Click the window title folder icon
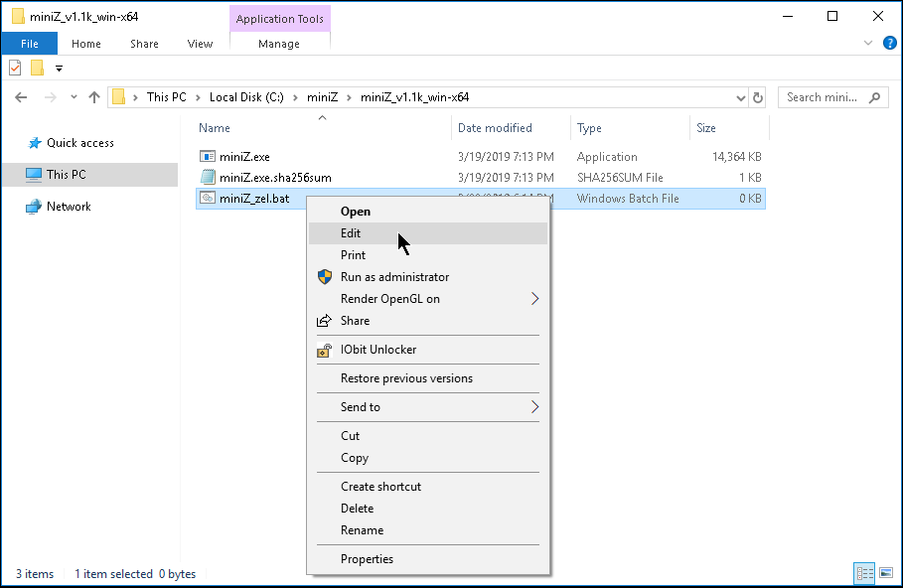This screenshot has width=903, height=588. 19,16
